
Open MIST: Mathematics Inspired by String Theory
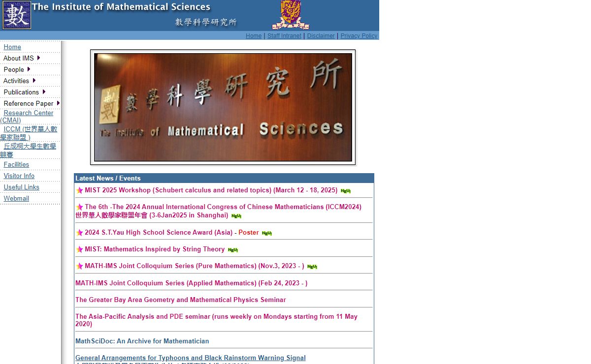click(155, 249)
